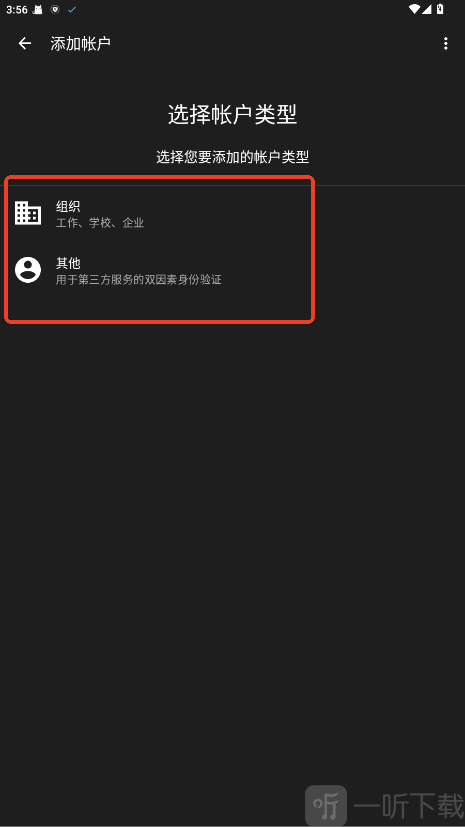Image resolution: width=465 pixels, height=827 pixels.
Task: Tap the back arrow icon
Action: (x=25, y=43)
